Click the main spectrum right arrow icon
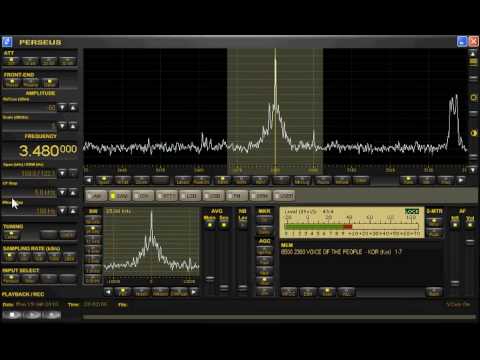480x360 pixels. [461, 180]
